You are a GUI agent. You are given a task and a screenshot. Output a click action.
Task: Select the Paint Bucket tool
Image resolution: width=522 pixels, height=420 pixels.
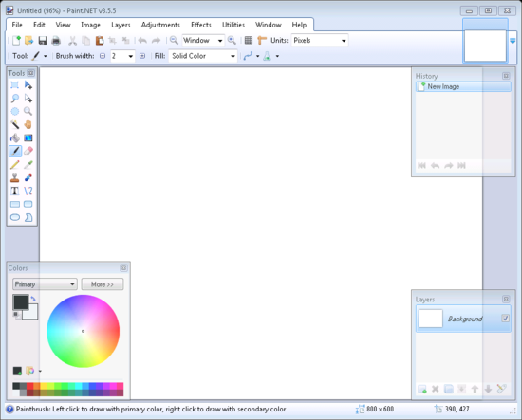point(14,137)
